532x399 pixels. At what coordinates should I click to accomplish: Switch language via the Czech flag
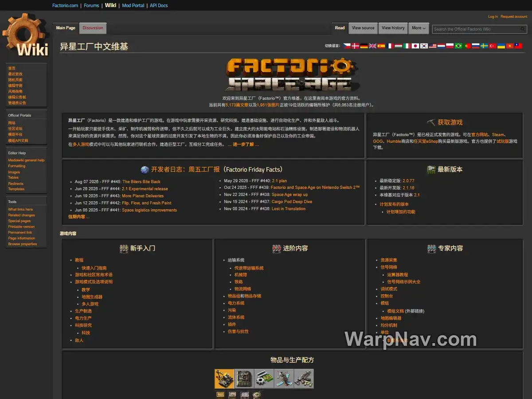[347, 46]
